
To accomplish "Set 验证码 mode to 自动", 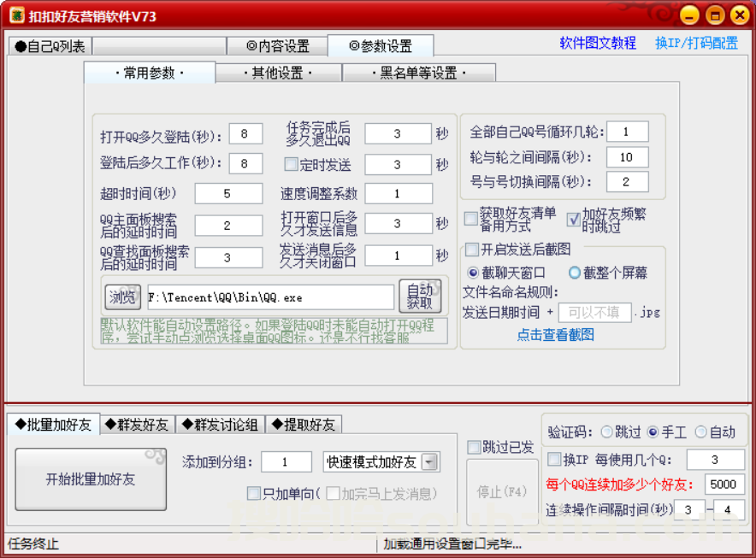I will 701,432.
